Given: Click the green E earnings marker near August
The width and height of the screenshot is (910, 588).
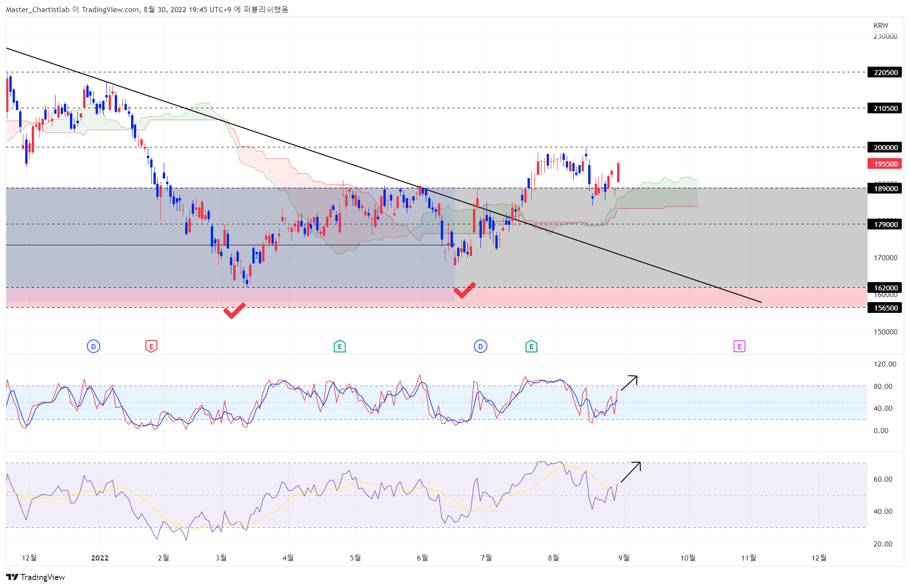Looking at the screenshot, I should (531, 346).
